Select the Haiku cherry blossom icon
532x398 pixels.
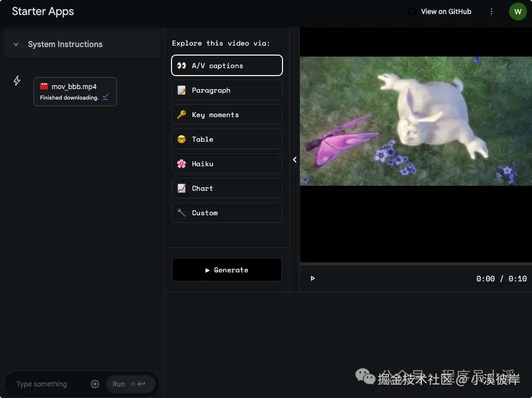point(181,164)
